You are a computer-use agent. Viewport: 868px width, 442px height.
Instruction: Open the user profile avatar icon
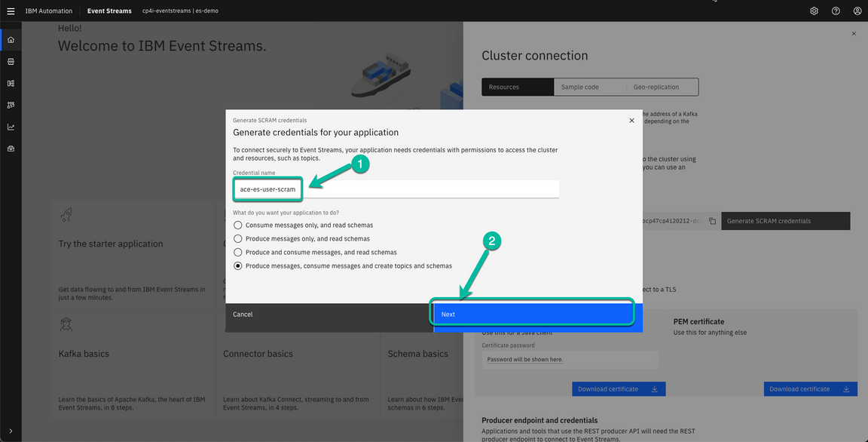(x=857, y=11)
